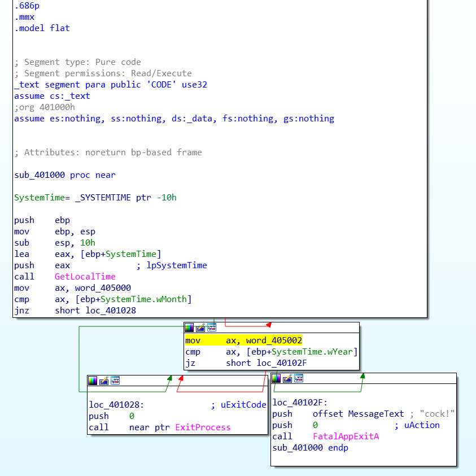Click group-nodes icon on loc_401028 node
Screen dimensions: 476x476
(115, 381)
